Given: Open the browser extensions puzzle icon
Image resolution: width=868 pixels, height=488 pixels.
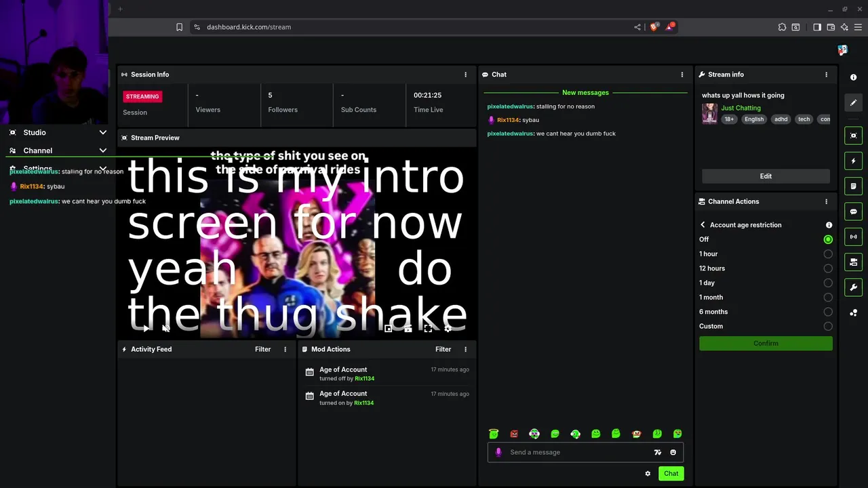Looking at the screenshot, I should (x=782, y=27).
